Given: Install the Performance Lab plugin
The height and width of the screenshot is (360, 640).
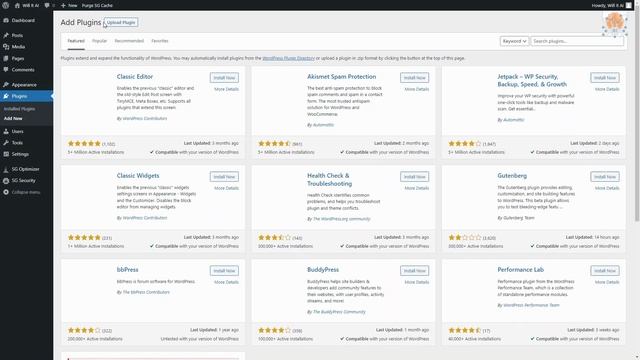Looking at the screenshot, I should click(604, 271).
